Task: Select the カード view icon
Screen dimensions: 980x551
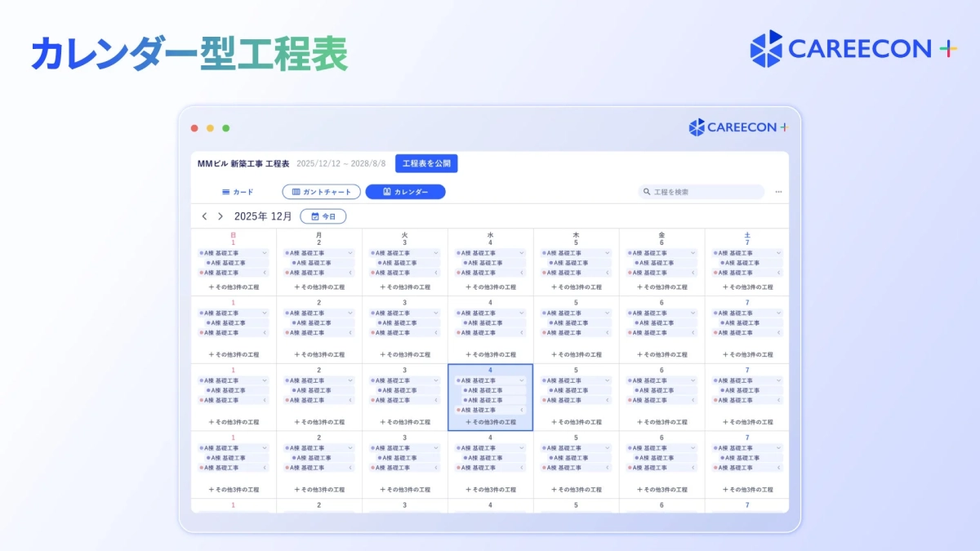Action: tap(225, 191)
